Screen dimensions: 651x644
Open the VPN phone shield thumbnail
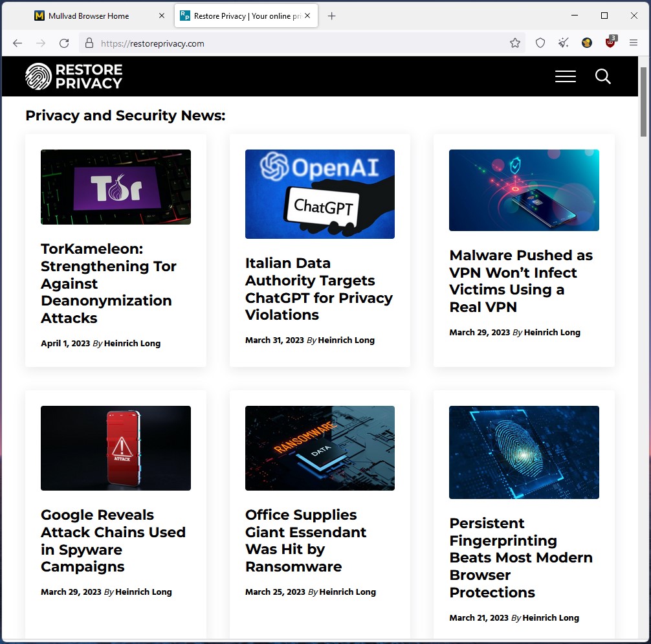(x=524, y=190)
